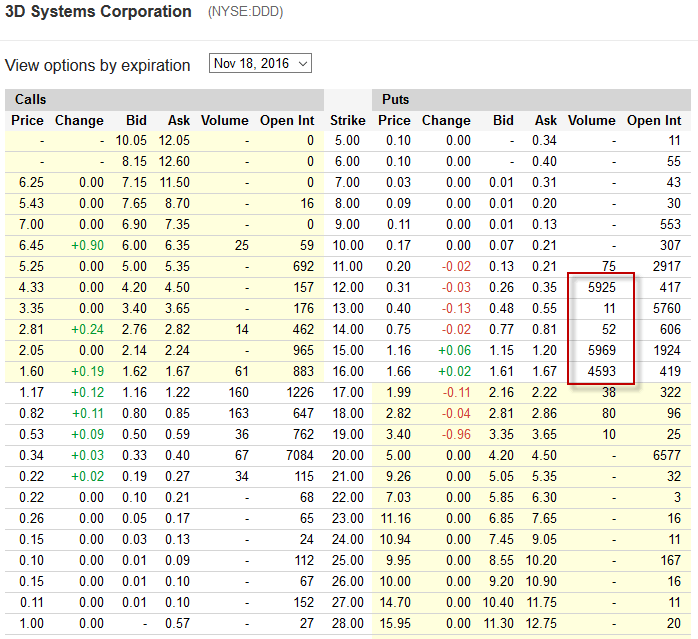This screenshot has height=639, width=698.
Task: Click puts price 11.16
Action: [x=395, y=518]
